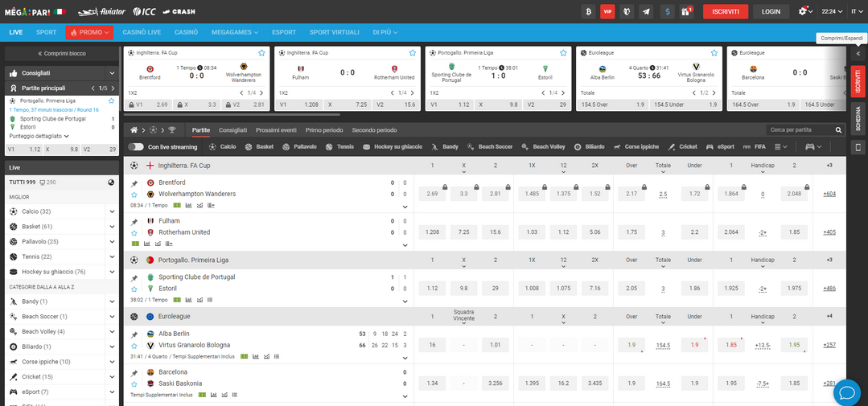Star the Rotherham United match row
The height and width of the screenshot is (406, 868).
coord(134,233)
